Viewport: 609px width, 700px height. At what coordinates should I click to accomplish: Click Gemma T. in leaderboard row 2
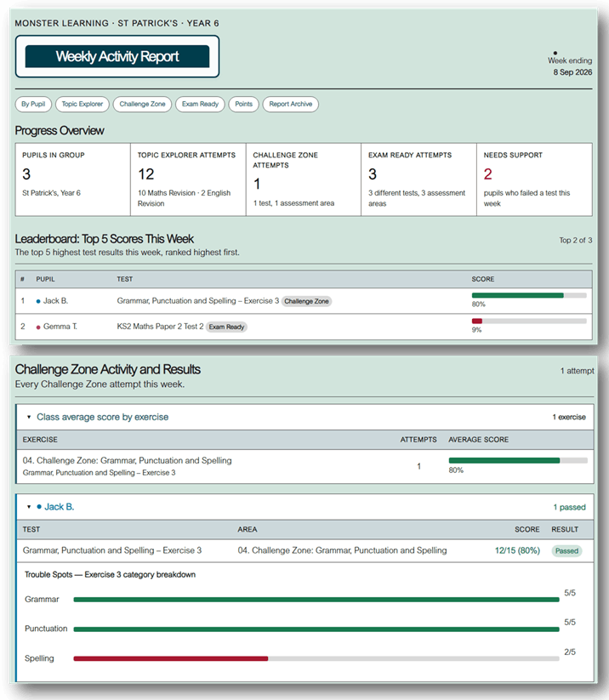[x=60, y=327]
